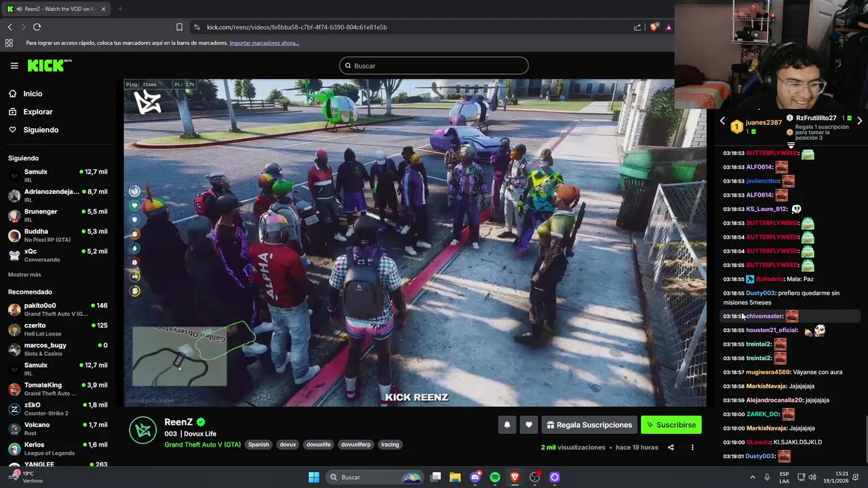
Task: Go to next leaderboard slide
Action: (860, 121)
